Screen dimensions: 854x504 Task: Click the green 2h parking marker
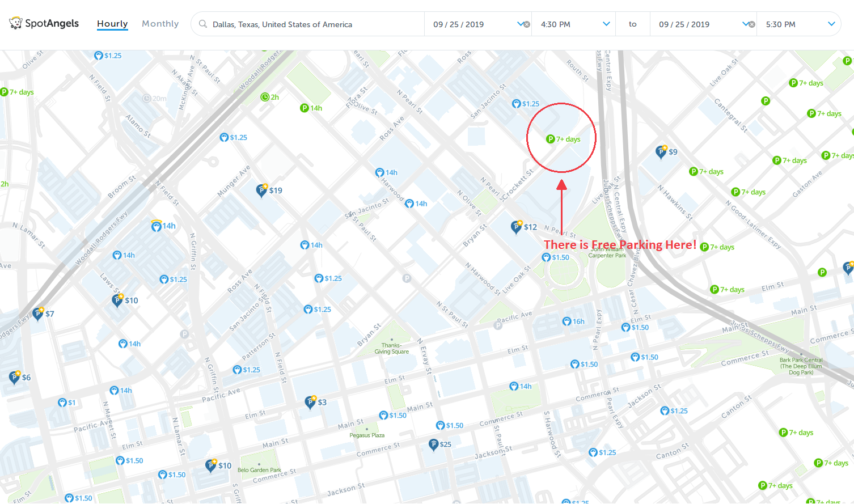(270, 97)
